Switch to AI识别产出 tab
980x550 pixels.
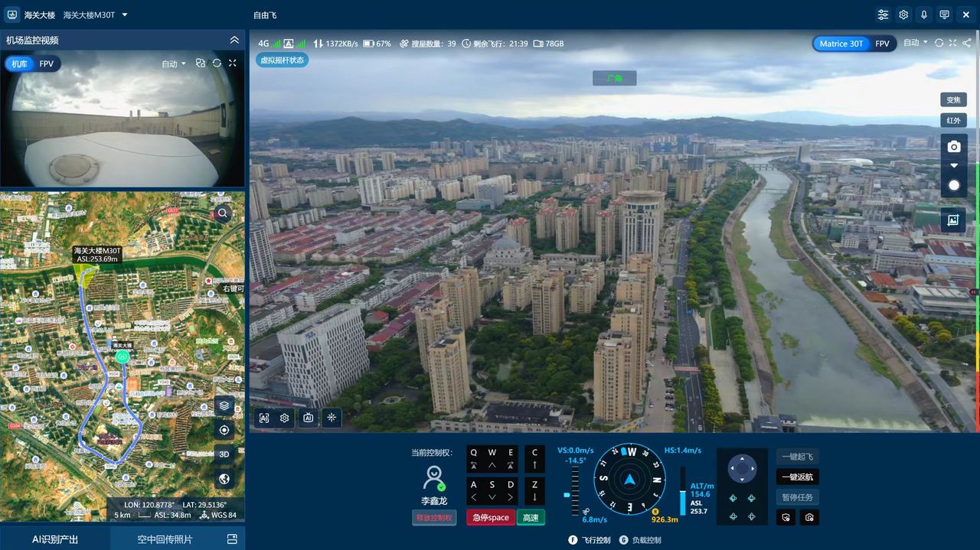(55, 539)
